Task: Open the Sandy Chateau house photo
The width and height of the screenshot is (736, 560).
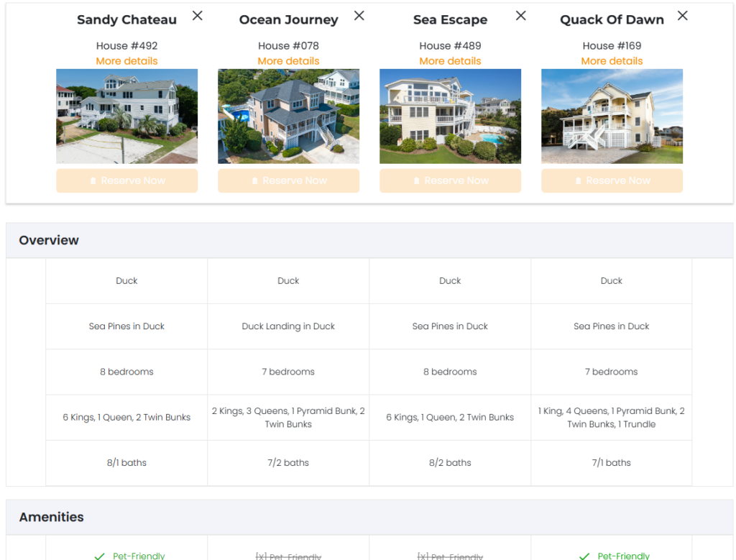Action: pyautogui.click(x=126, y=116)
